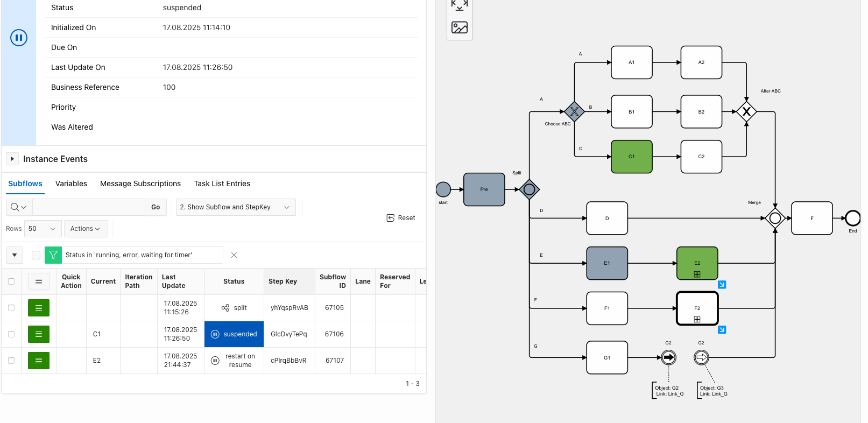
Task: Remove the status filter with X icon
Action: click(x=234, y=255)
